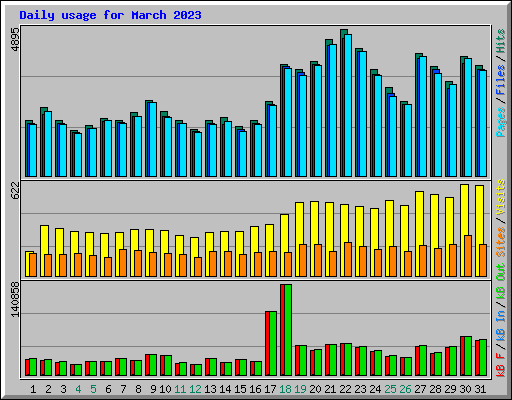
Task: Click day 22 on the date axis
Action: coord(345,389)
